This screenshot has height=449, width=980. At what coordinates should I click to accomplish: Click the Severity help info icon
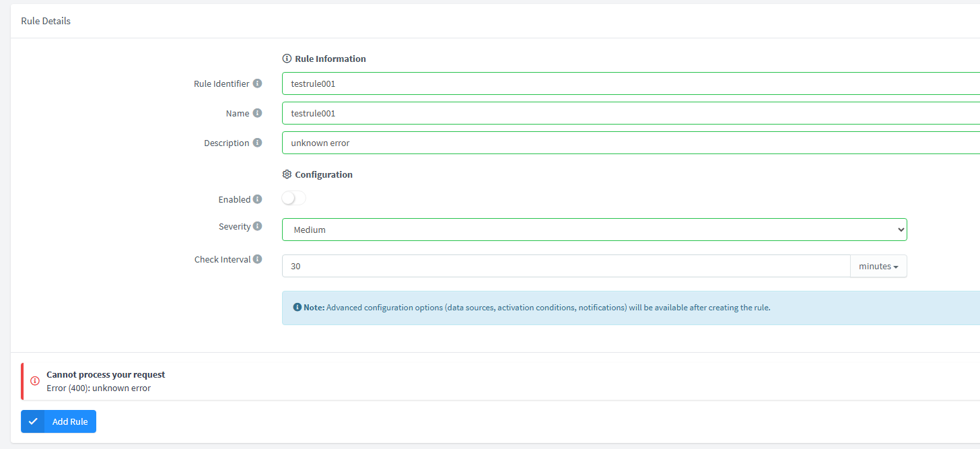257,226
